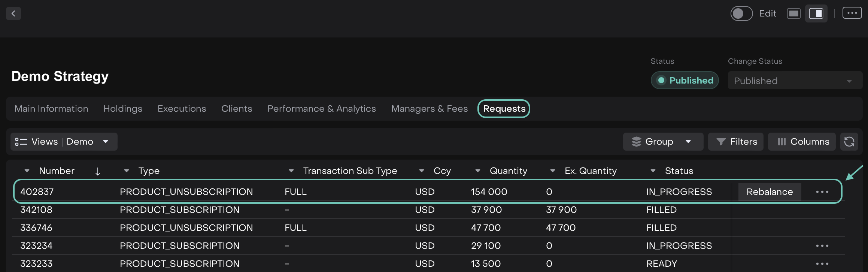Open the Change Status dropdown
This screenshot has width=868, height=272.
coord(794,81)
